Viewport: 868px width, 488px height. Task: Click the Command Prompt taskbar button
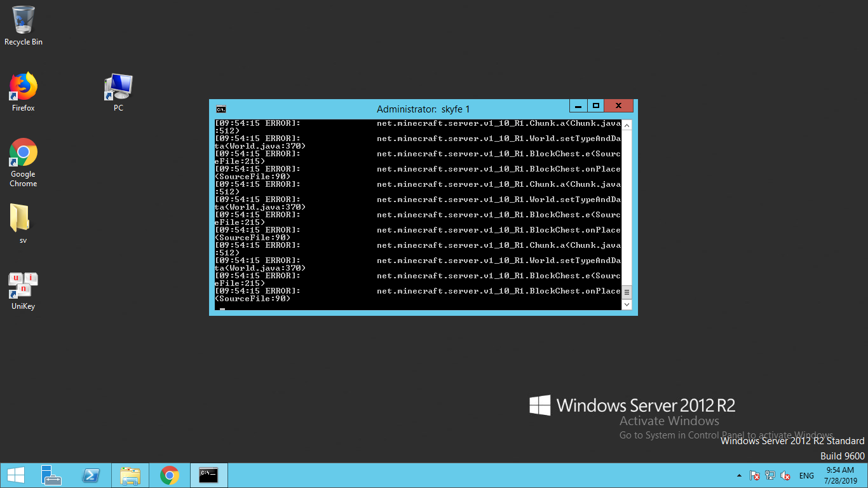209,475
